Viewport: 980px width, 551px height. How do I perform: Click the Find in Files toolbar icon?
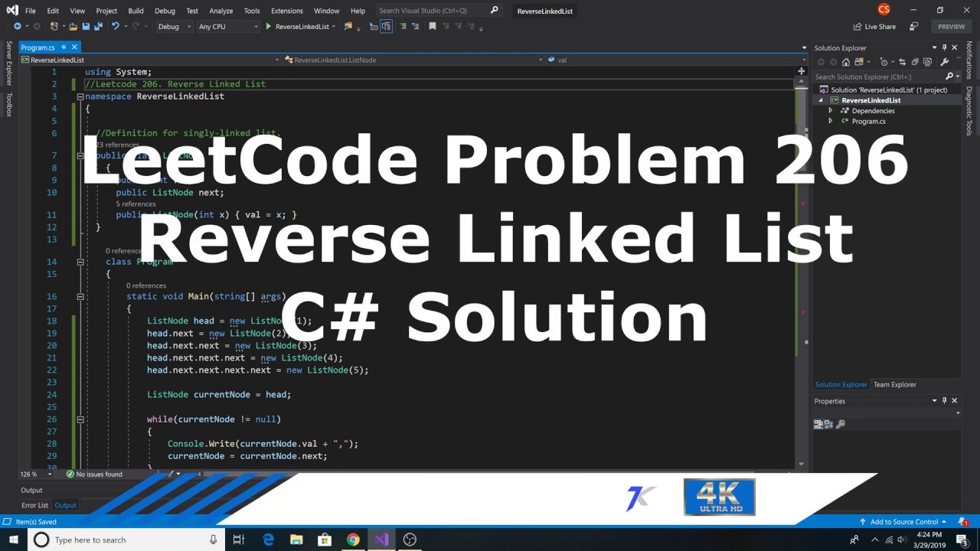click(x=348, y=26)
